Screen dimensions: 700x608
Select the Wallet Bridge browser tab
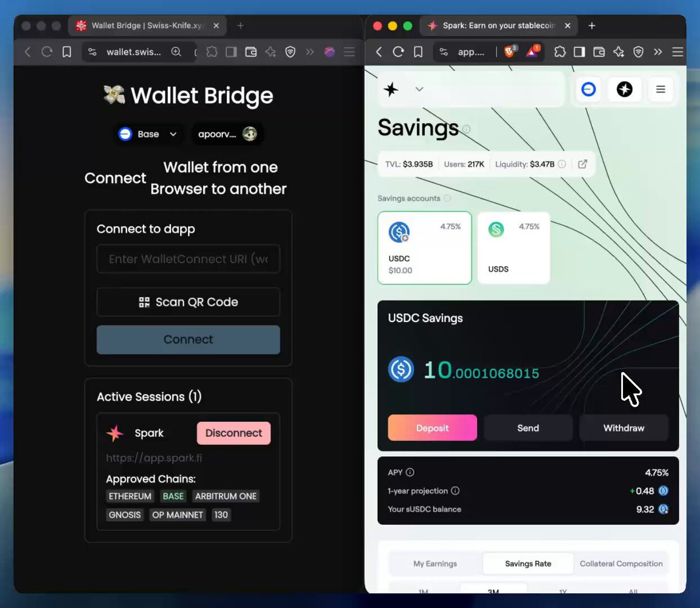[148, 26]
